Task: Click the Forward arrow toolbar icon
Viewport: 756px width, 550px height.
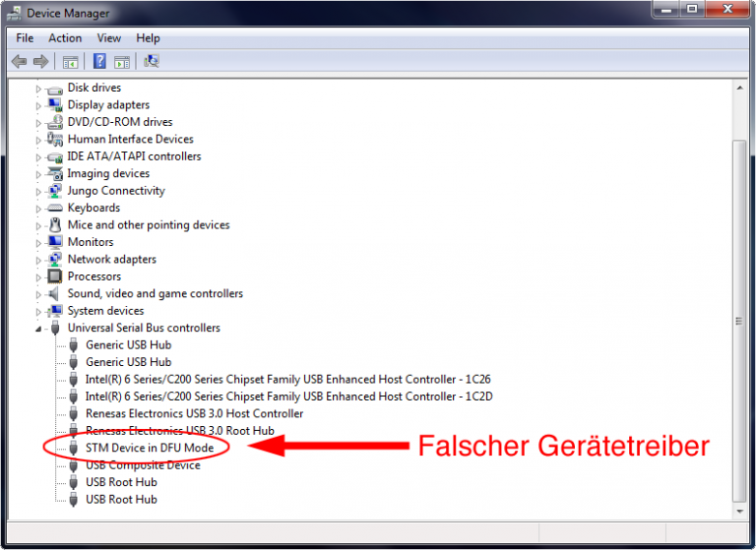Action: [40, 61]
